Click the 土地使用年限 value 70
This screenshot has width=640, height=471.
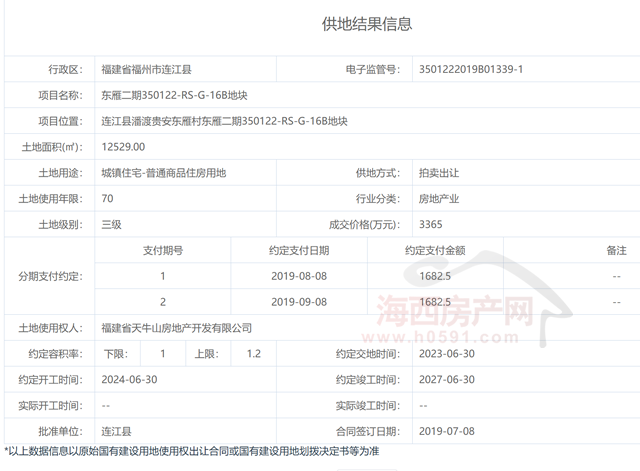pos(107,199)
